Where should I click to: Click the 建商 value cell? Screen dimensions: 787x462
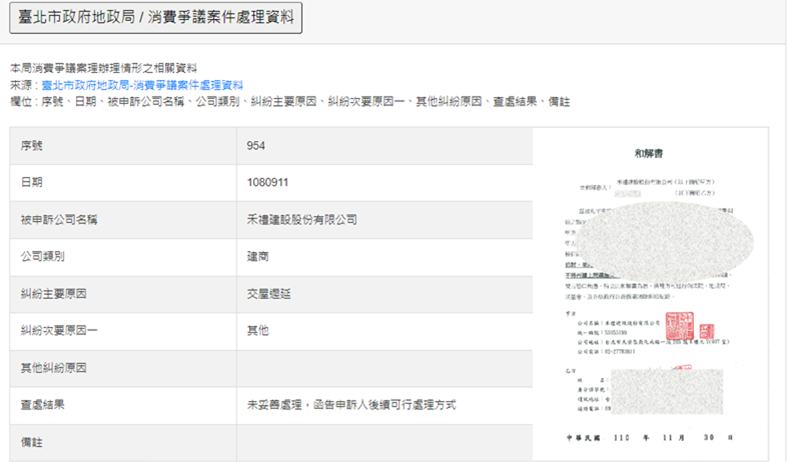(x=258, y=257)
